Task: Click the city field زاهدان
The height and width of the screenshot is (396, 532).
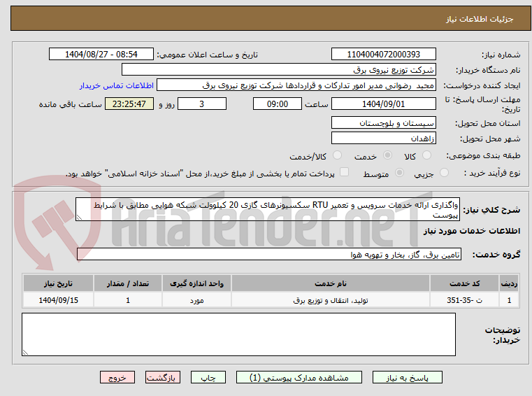Action: 383,139
